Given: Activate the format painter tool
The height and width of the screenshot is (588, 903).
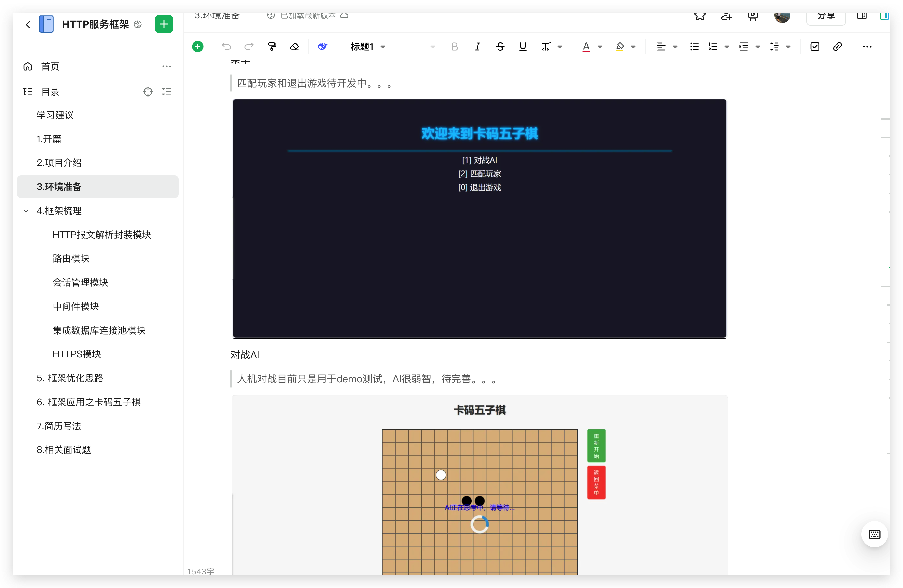Looking at the screenshot, I should (272, 47).
